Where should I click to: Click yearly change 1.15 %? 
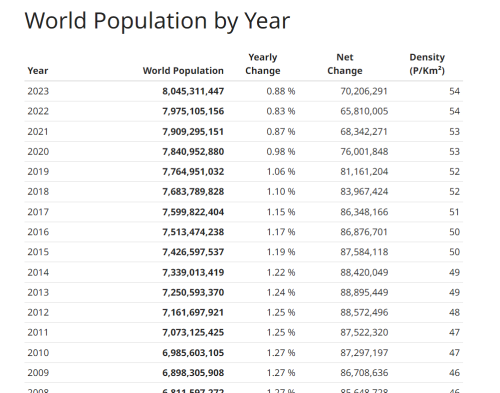tap(281, 212)
